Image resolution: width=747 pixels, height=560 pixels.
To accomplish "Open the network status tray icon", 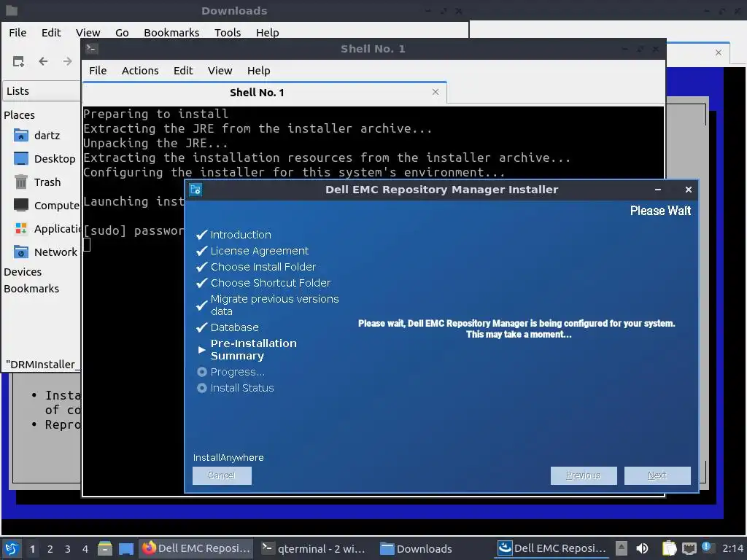I will click(689, 548).
